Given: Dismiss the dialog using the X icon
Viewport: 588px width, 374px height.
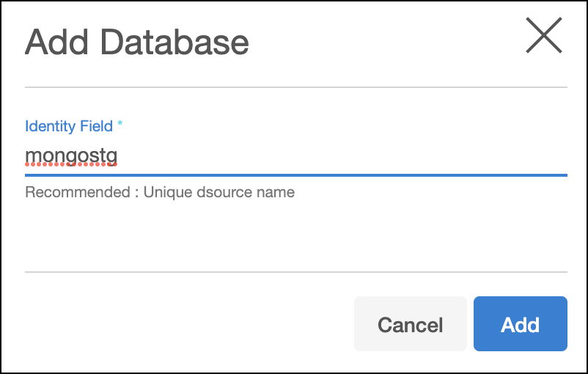Looking at the screenshot, I should [543, 35].
